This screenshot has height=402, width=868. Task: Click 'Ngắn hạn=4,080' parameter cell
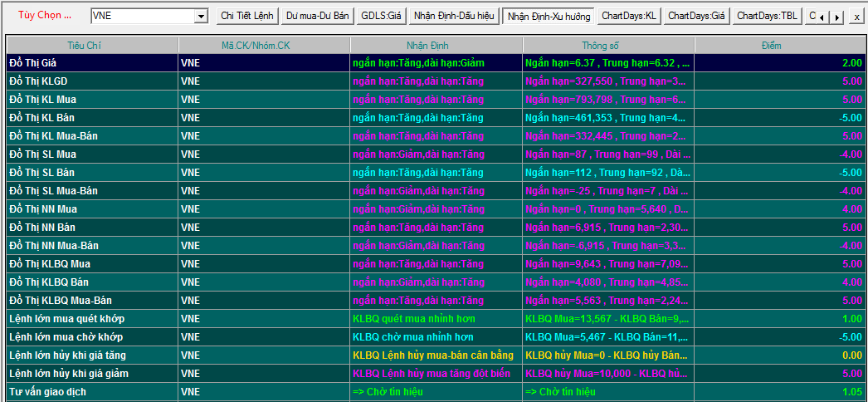point(608,282)
